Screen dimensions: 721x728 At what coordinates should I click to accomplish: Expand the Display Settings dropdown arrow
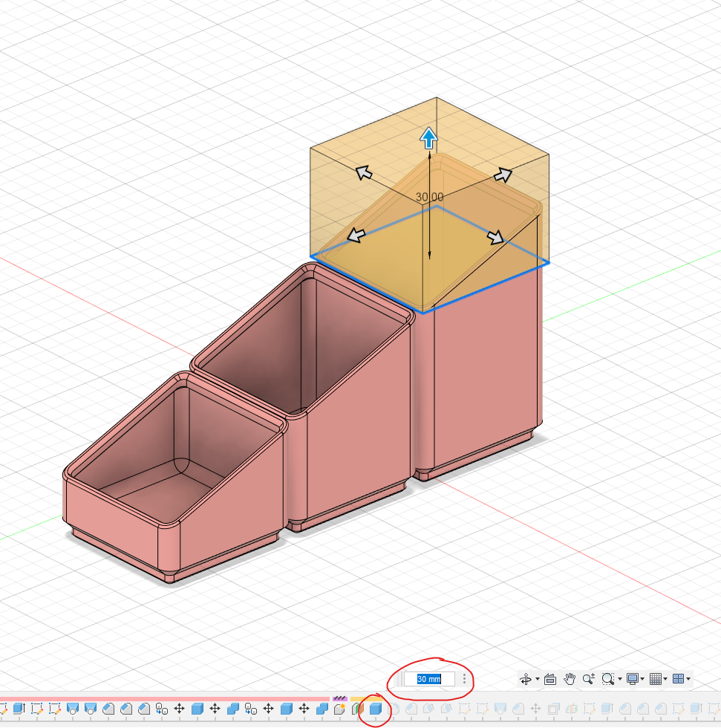coord(642,680)
